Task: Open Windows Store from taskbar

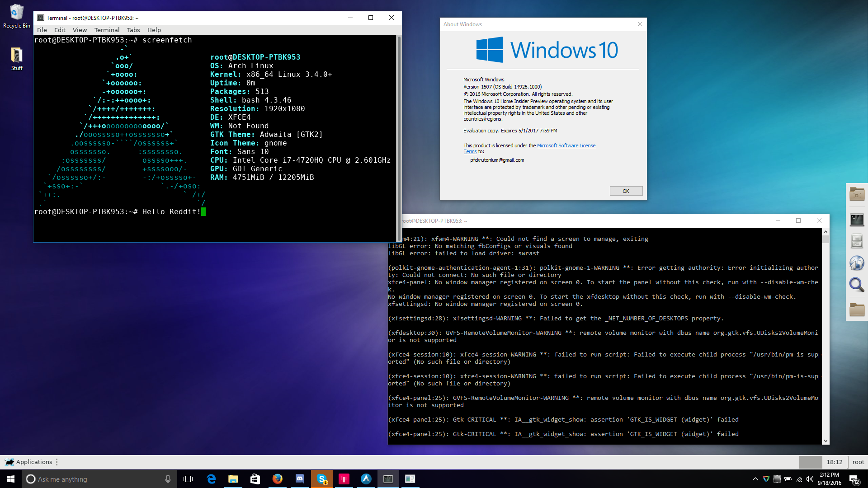Action: [255, 479]
